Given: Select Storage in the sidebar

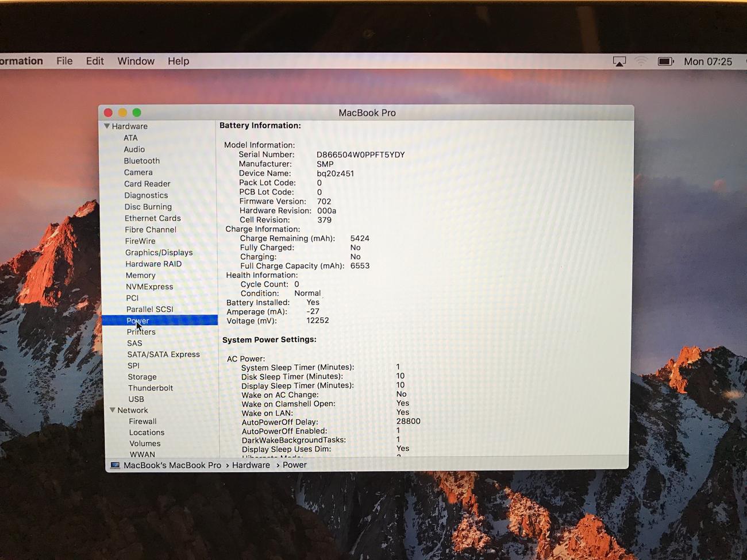Looking at the screenshot, I should pyautogui.click(x=142, y=377).
